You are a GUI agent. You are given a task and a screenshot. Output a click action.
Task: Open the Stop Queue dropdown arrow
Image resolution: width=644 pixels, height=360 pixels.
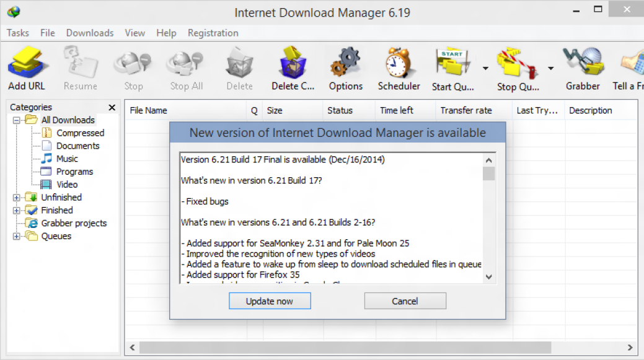click(551, 68)
